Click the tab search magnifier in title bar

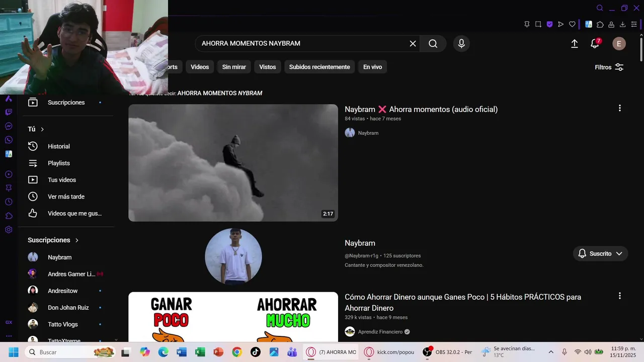pyautogui.click(x=600, y=8)
